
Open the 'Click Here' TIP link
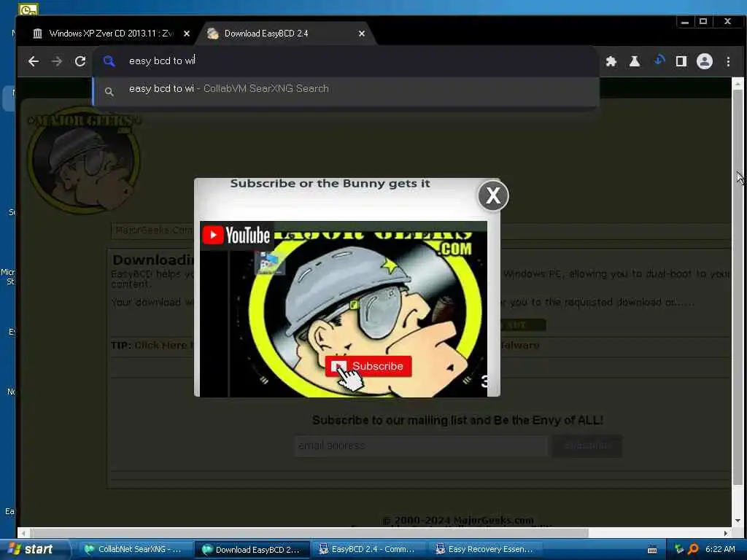point(160,345)
